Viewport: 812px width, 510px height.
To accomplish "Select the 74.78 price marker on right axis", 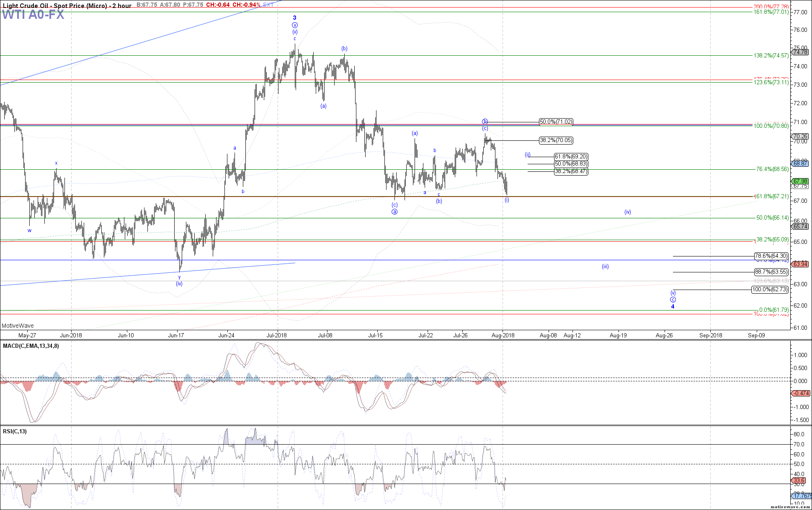I will (x=801, y=52).
